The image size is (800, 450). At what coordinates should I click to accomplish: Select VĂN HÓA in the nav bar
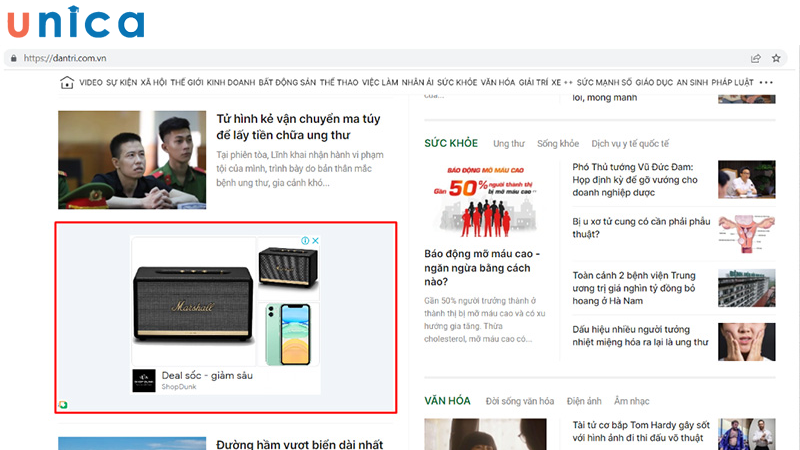point(498,82)
